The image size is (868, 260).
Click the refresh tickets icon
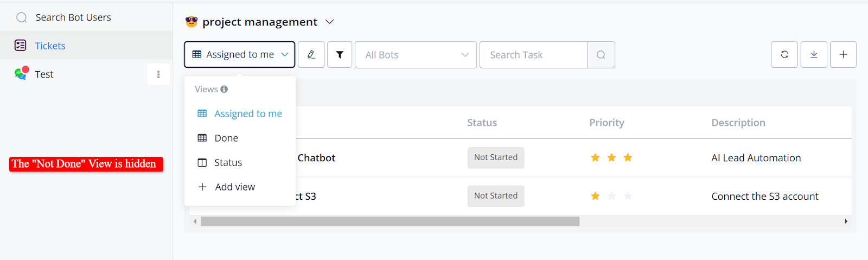(x=784, y=54)
